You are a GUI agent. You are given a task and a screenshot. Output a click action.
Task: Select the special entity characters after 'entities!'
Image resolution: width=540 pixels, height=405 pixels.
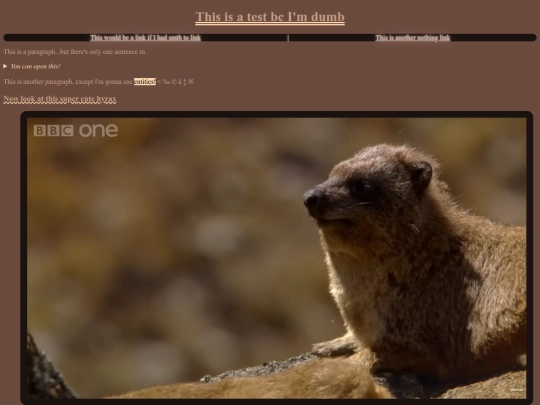coord(176,82)
